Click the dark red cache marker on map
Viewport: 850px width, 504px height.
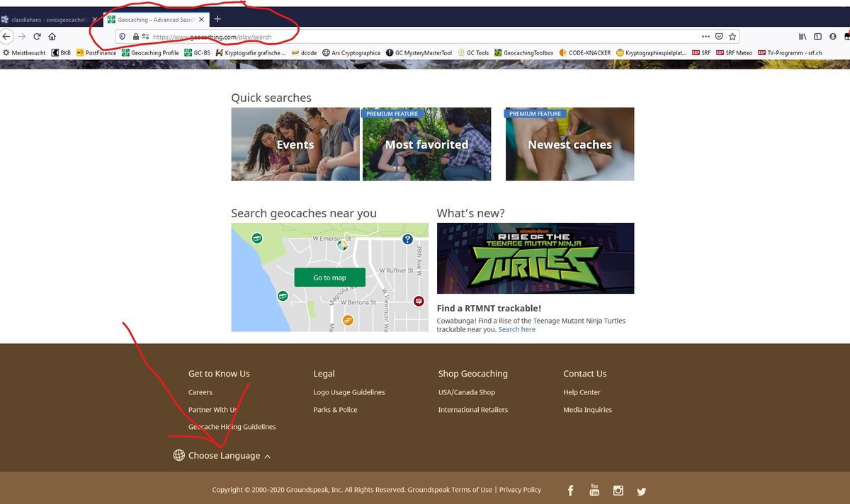419,301
